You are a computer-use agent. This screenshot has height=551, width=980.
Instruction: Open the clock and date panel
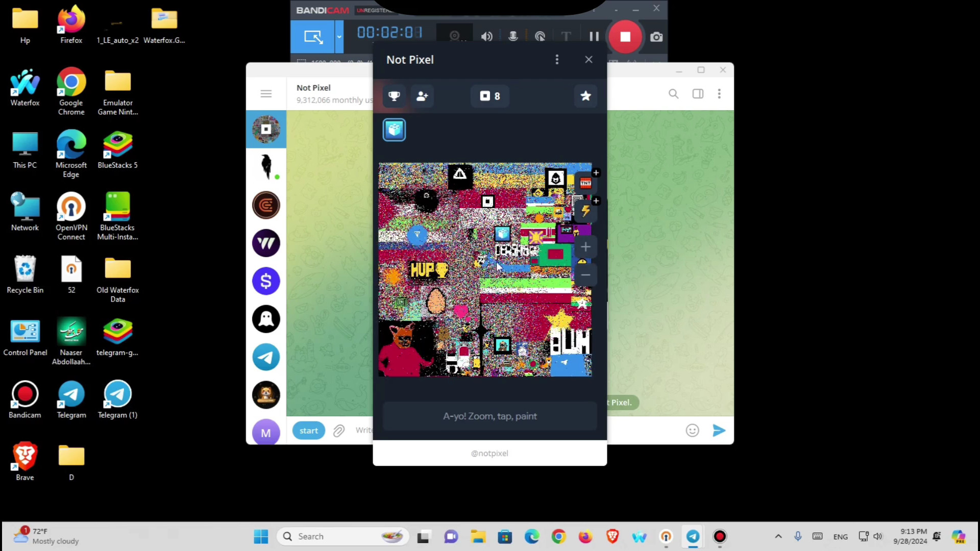pos(910,536)
